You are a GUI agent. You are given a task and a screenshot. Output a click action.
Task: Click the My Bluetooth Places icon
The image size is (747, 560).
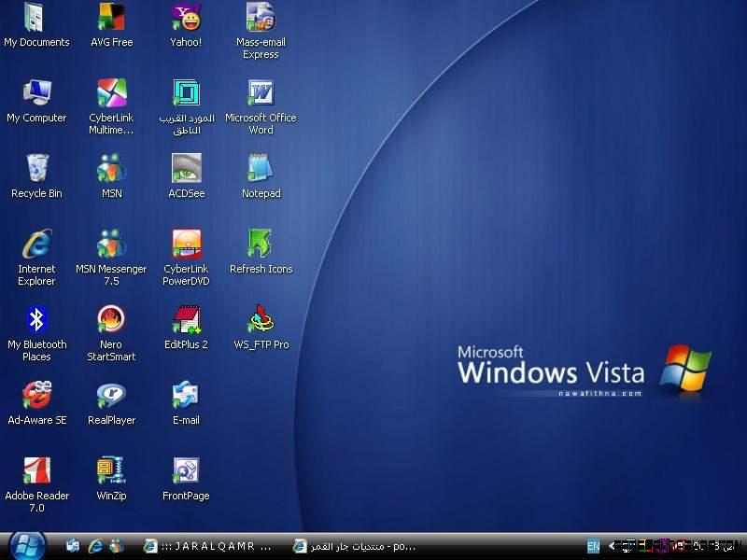click(x=36, y=320)
